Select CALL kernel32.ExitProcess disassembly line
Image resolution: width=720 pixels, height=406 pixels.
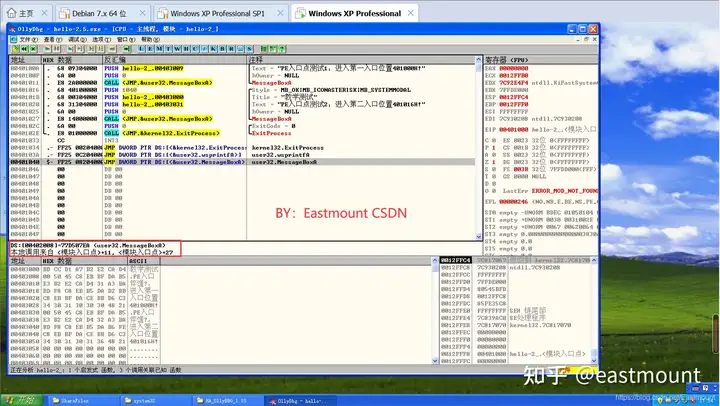point(242,133)
